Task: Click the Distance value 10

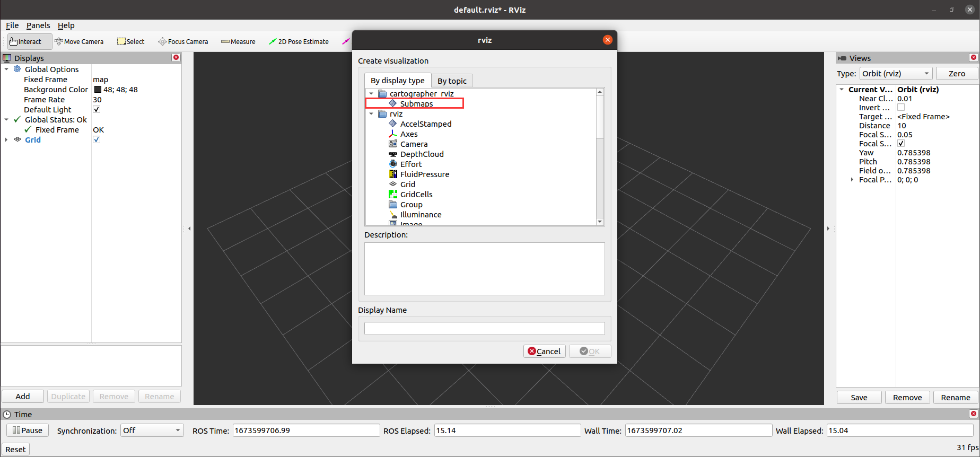Action: 902,125
